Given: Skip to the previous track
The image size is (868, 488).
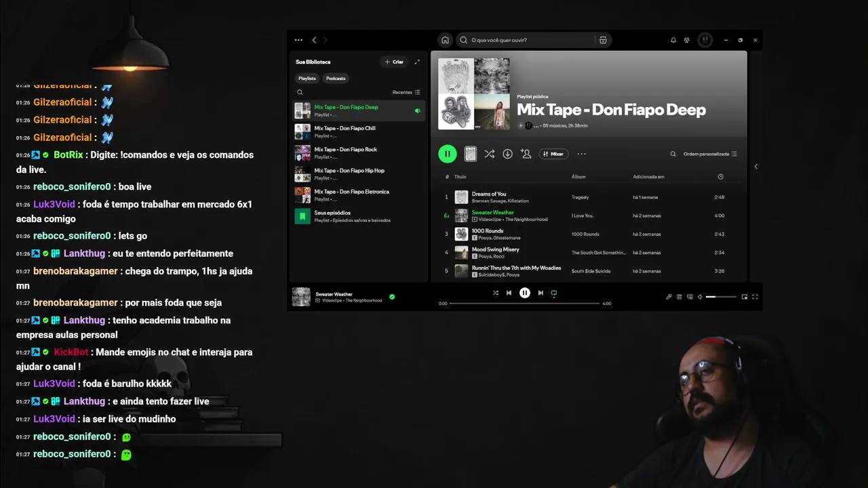Looking at the screenshot, I should coord(509,293).
